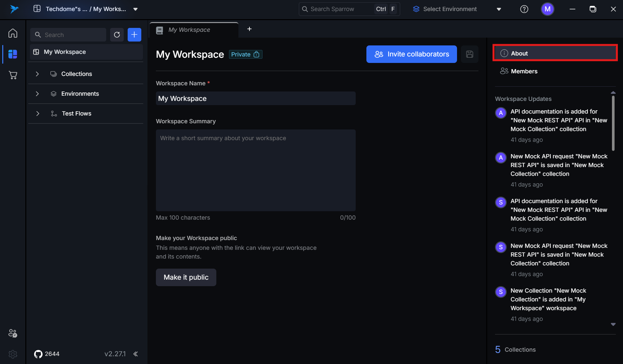Open the Marketplace cart icon
This screenshot has width=623, height=364.
[13, 75]
